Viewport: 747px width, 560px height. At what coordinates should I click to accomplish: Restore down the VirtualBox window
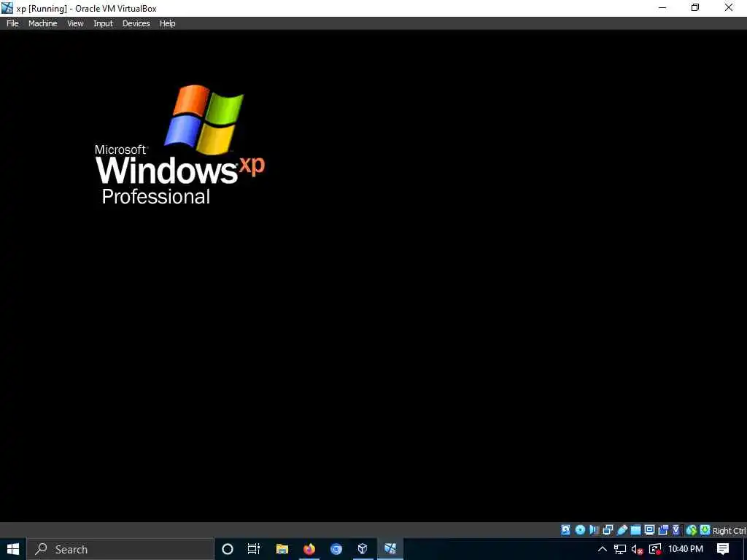pos(695,7)
